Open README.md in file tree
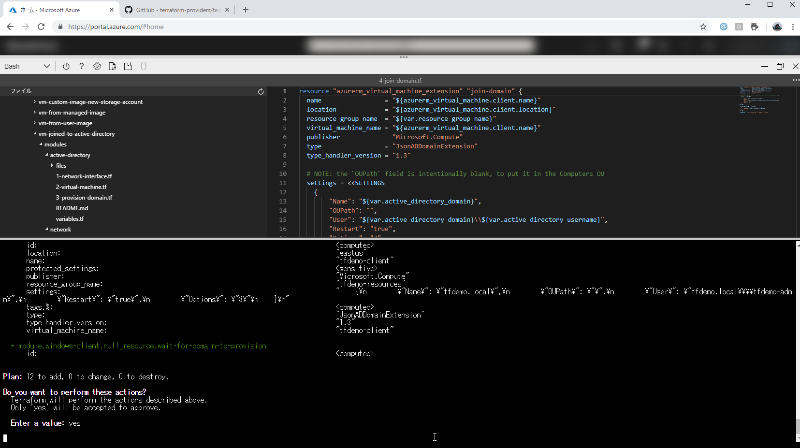 tap(72, 208)
